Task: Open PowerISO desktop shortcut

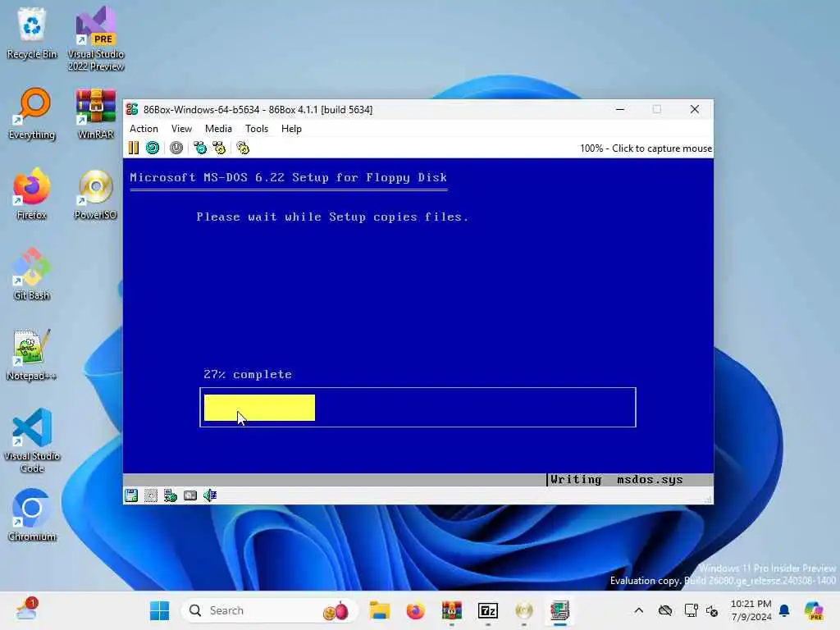Action: (x=96, y=194)
